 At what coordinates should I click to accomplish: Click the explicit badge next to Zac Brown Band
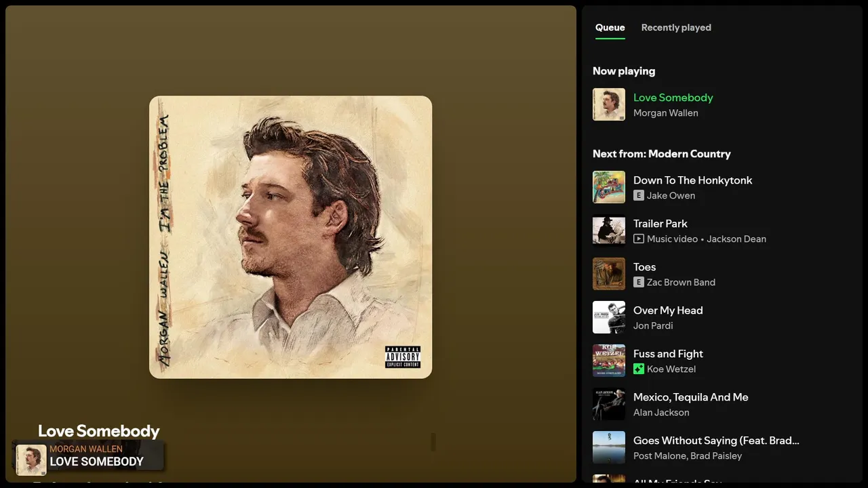(x=638, y=282)
